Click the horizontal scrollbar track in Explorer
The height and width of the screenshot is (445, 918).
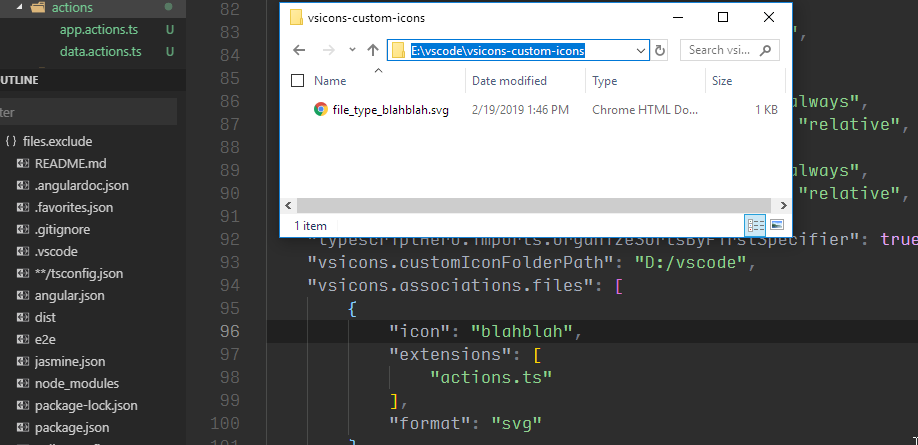pyautogui.click(x=536, y=206)
